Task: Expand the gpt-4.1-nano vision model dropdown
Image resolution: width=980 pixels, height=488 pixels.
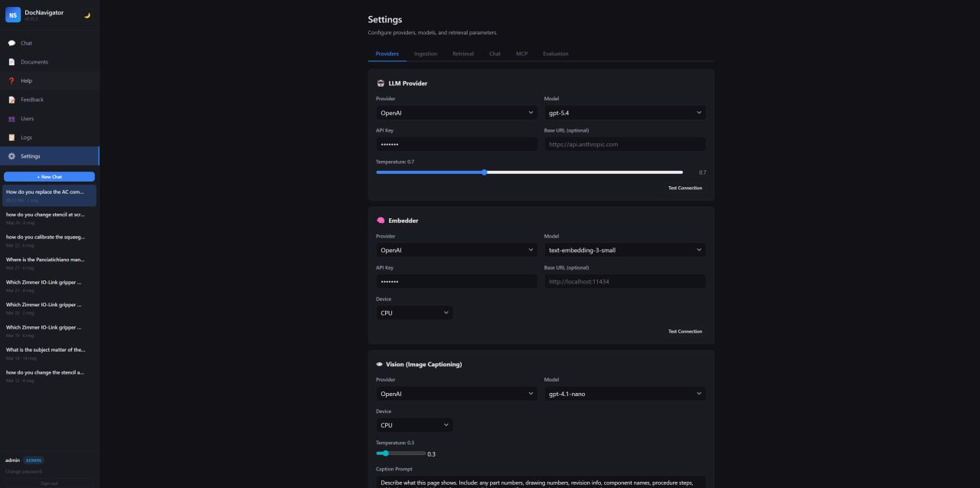Action: pyautogui.click(x=625, y=394)
